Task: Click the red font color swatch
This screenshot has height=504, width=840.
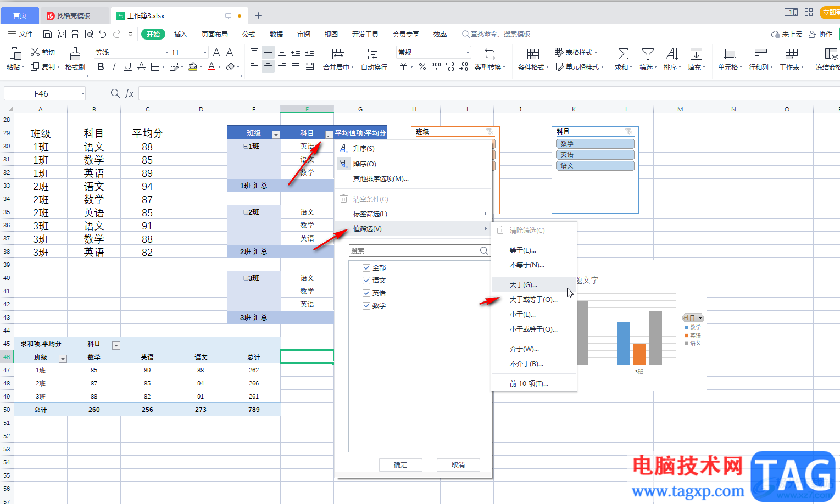Action: pyautogui.click(x=212, y=66)
